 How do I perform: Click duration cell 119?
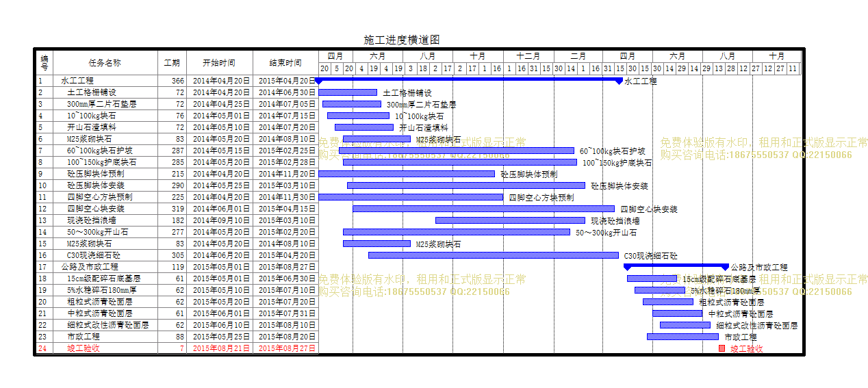coord(172,267)
